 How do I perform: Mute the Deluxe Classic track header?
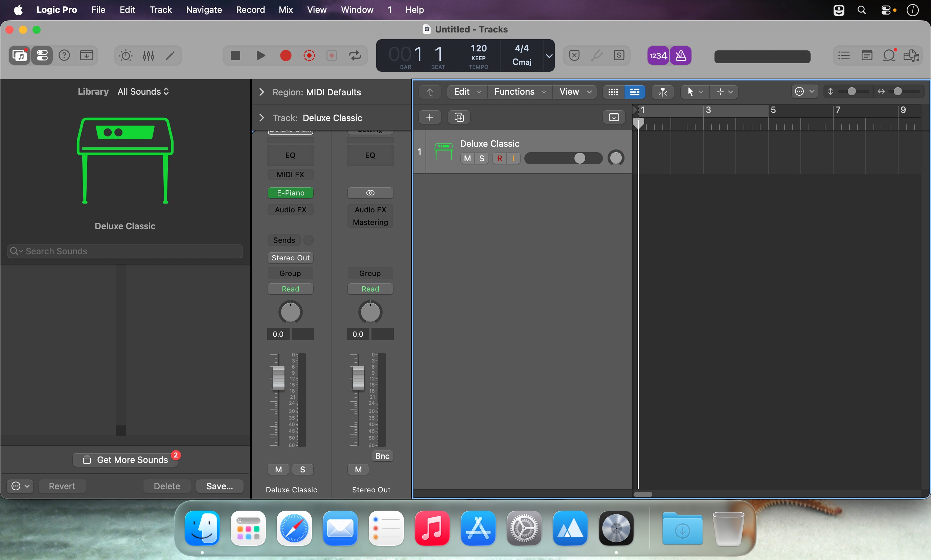(x=468, y=159)
